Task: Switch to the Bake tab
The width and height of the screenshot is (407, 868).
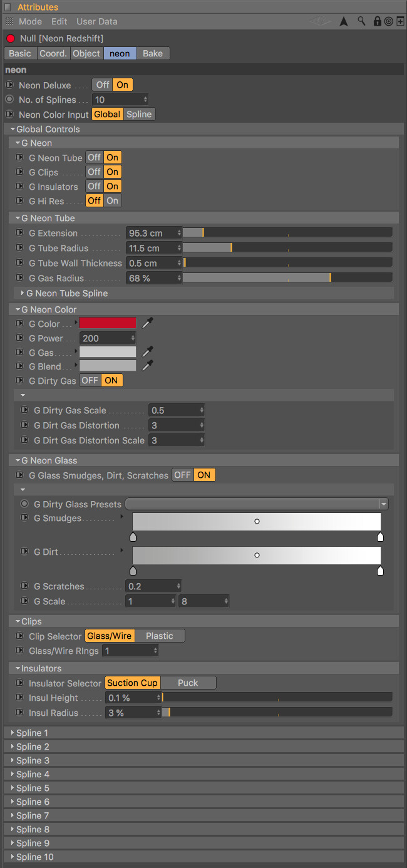Action: (x=153, y=53)
